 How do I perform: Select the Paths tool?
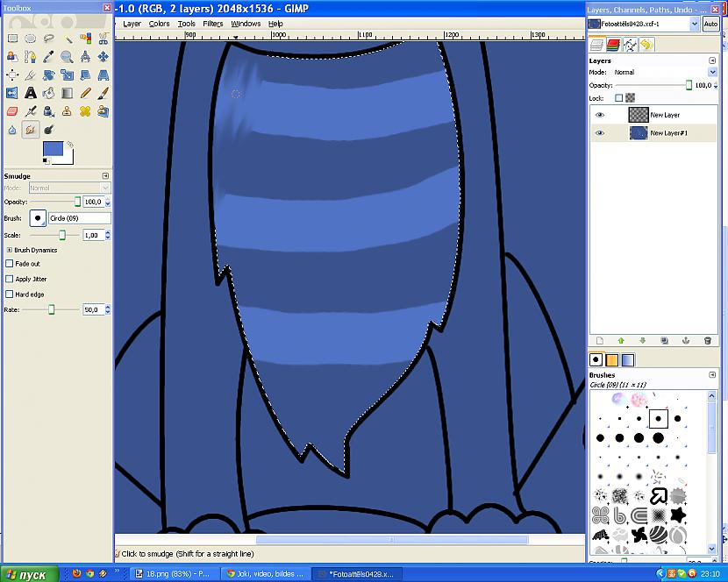[x=30, y=57]
